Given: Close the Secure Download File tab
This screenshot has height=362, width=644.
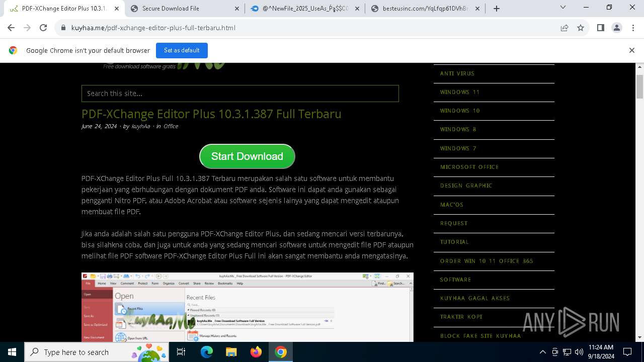Looking at the screenshot, I should (237, 8).
